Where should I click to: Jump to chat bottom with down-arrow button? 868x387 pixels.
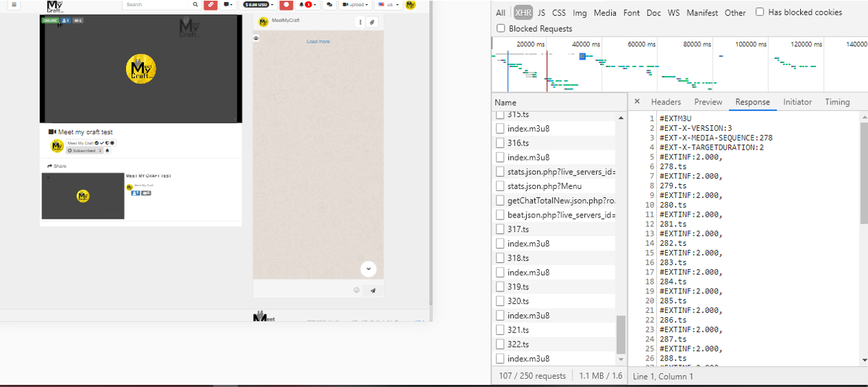368,269
